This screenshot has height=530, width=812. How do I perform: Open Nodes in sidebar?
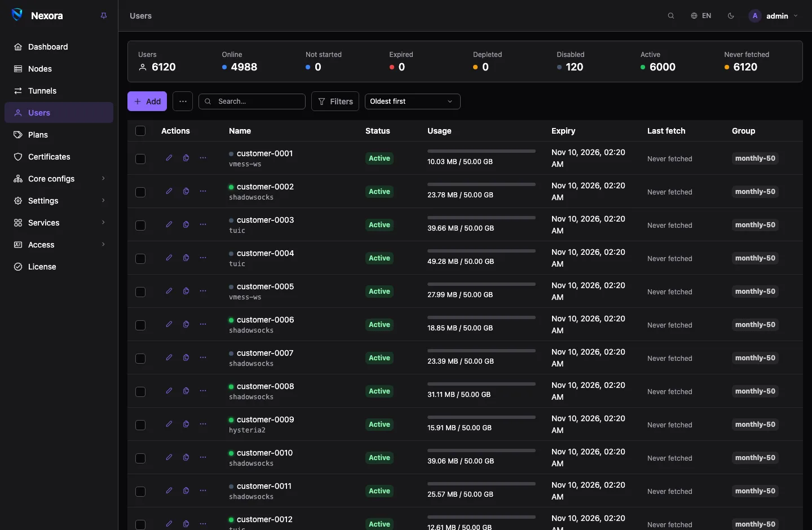pyautogui.click(x=59, y=69)
